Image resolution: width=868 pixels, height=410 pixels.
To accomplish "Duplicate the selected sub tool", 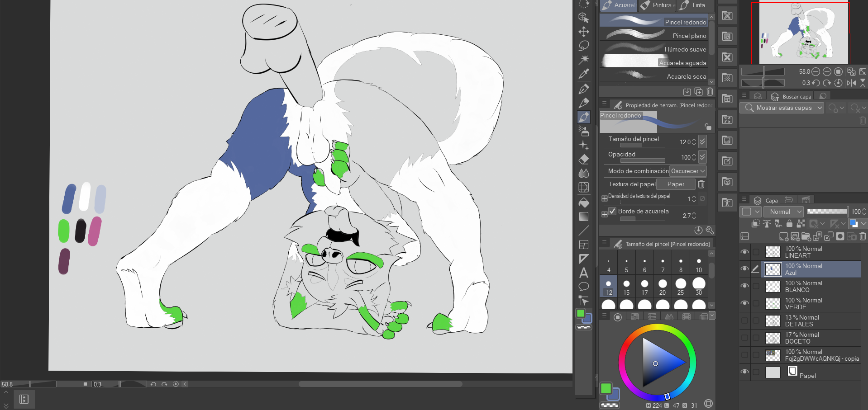I will tap(698, 92).
